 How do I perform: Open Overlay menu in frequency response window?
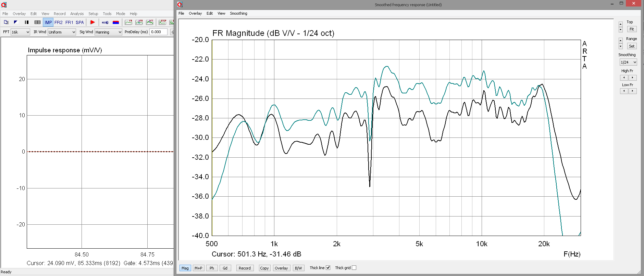[195, 13]
